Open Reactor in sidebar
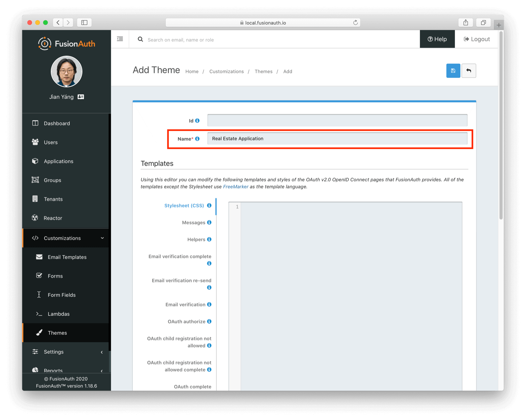Viewport: 526px width, 420px height. 66,218
